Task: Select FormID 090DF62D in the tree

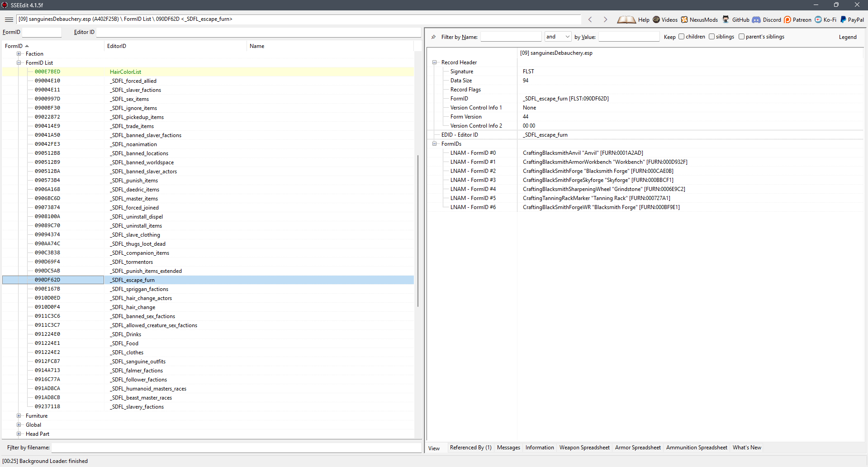Action: 47,280
